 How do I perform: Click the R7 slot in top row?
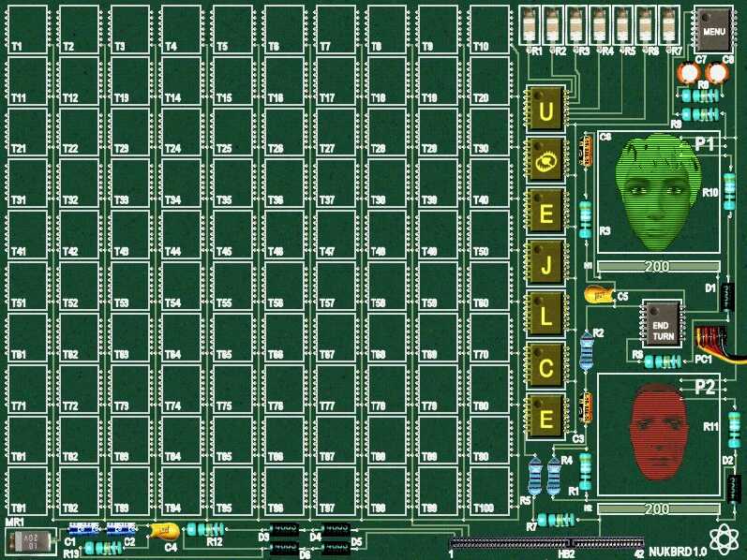[668, 25]
